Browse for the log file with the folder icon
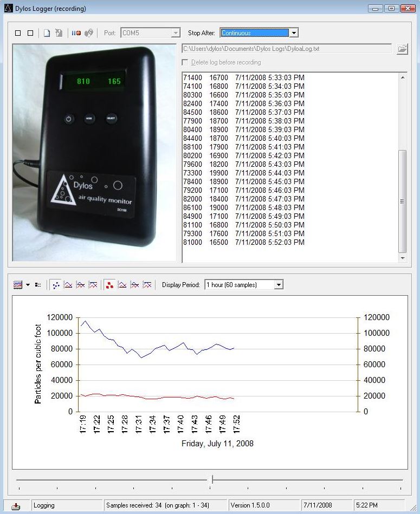 (x=402, y=49)
